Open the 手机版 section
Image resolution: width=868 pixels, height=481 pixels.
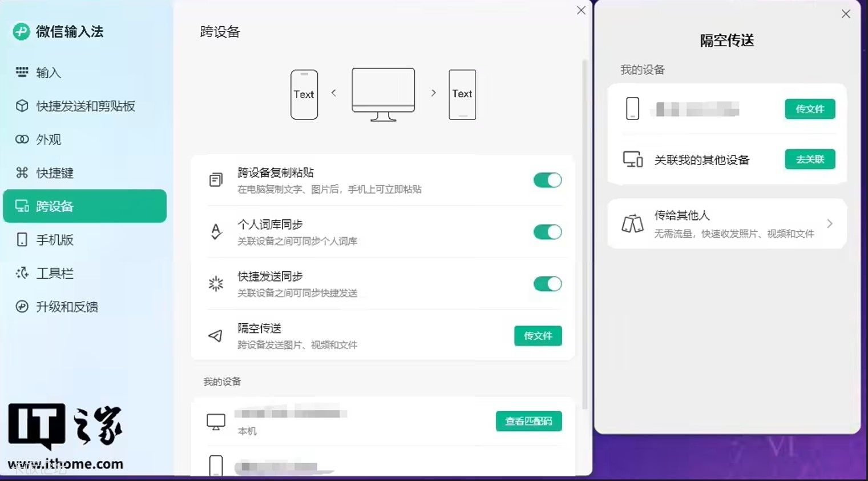tap(84, 240)
